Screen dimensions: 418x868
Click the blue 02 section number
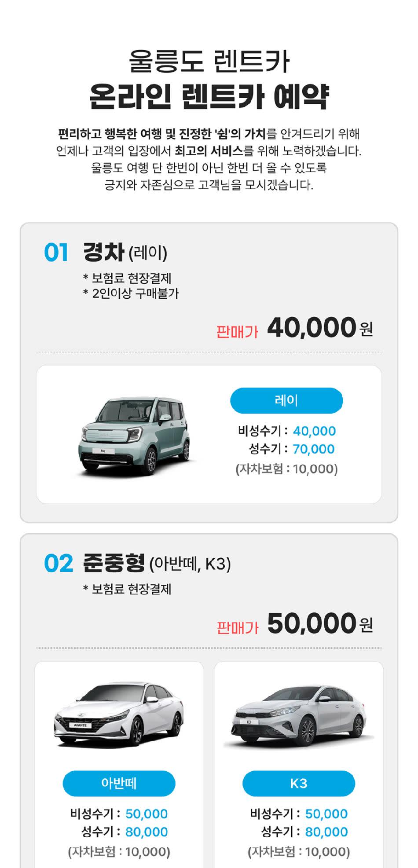click(58, 564)
